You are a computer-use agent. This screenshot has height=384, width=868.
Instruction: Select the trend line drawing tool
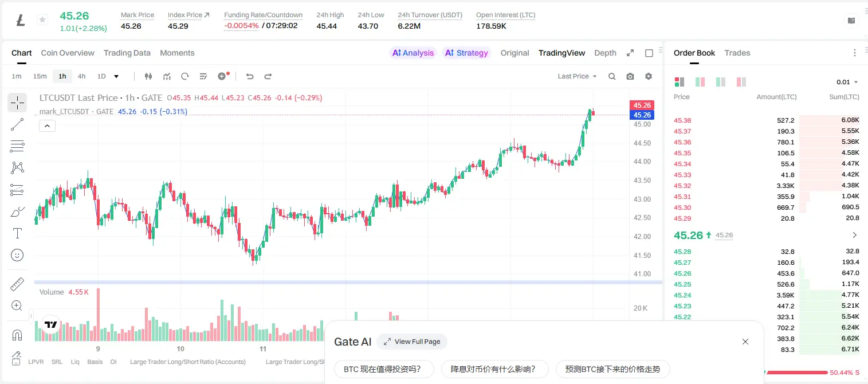click(x=17, y=124)
